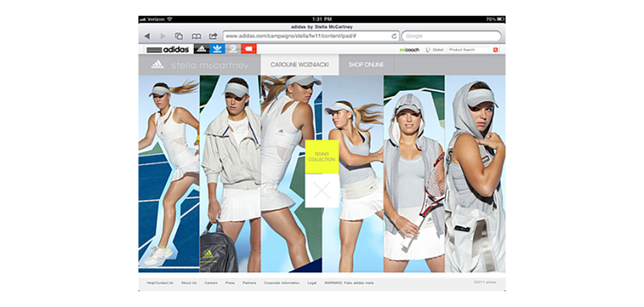Open the Global region selector
This screenshot has height=307, width=644.
pyautogui.click(x=435, y=50)
